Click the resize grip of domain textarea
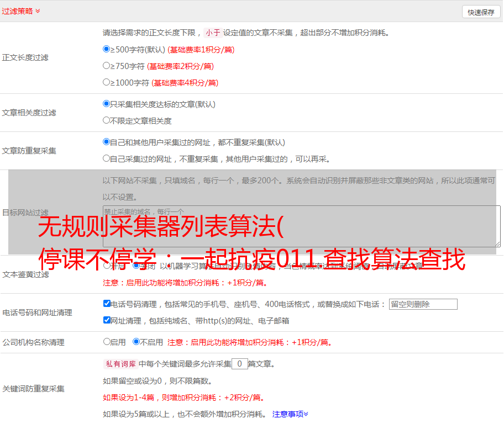The width and height of the screenshot is (504, 424). 497,244
